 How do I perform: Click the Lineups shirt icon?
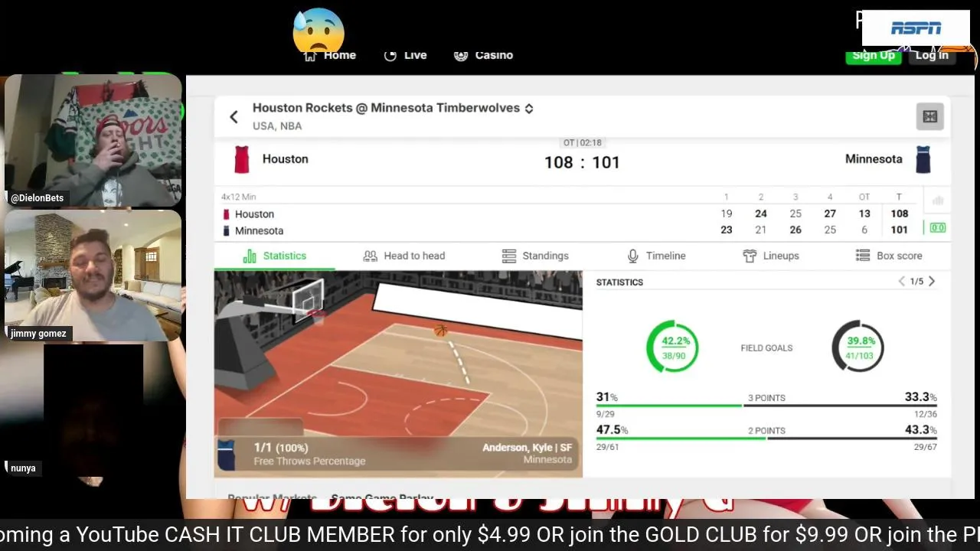(x=750, y=256)
